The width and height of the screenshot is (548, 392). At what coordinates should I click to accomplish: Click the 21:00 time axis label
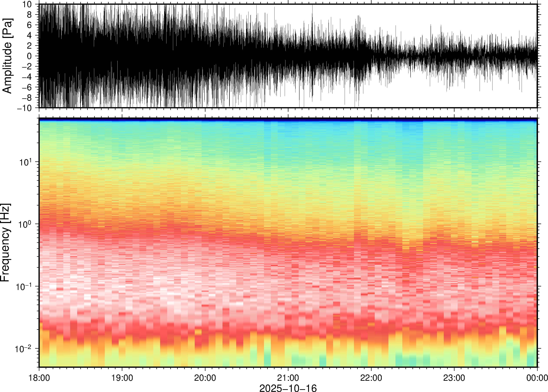click(x=288, y=378)
